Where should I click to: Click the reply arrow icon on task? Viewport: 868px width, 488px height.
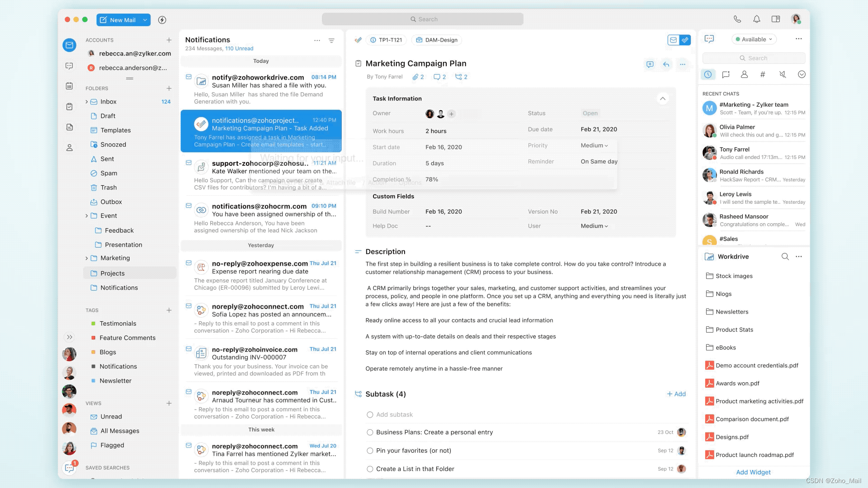point(666,64)
